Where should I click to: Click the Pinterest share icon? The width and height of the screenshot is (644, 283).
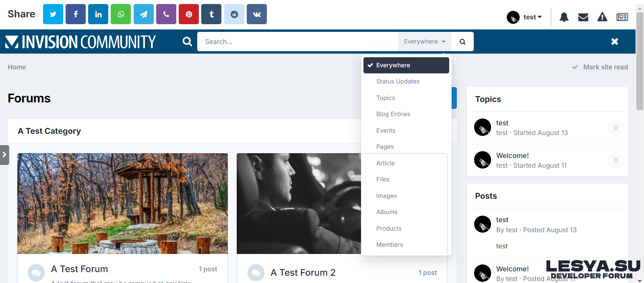(x=189, y=14)
